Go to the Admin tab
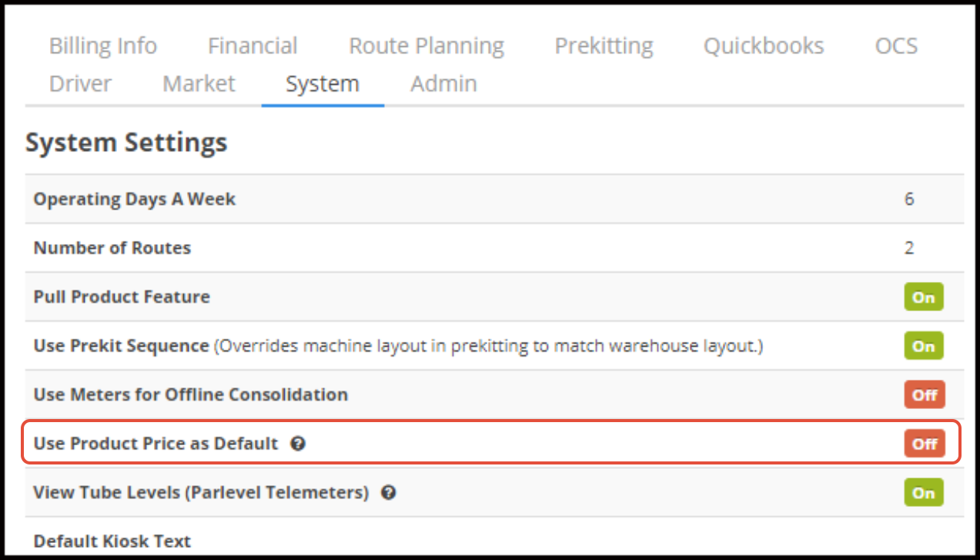 (x=443, y=83)
